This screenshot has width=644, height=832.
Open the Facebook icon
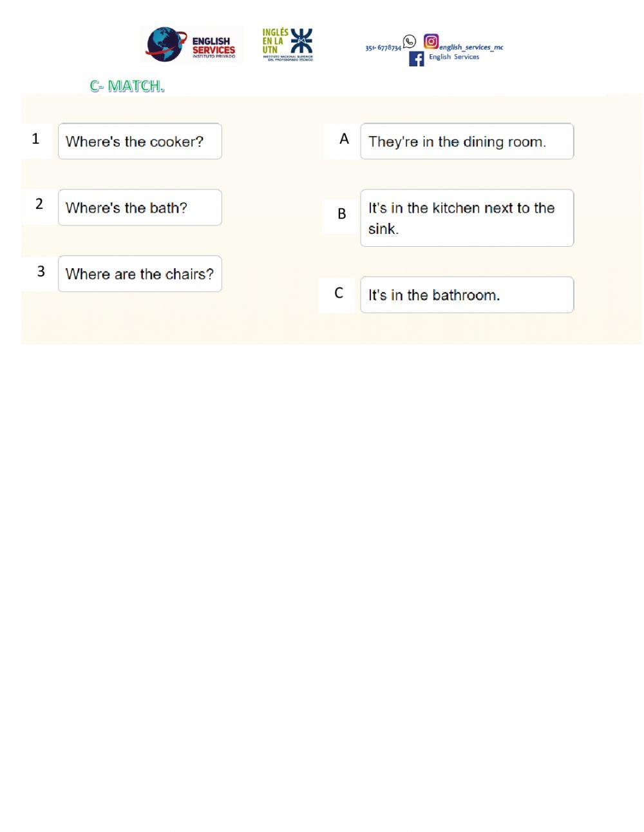pyautogui.click(x=417, y=59)
